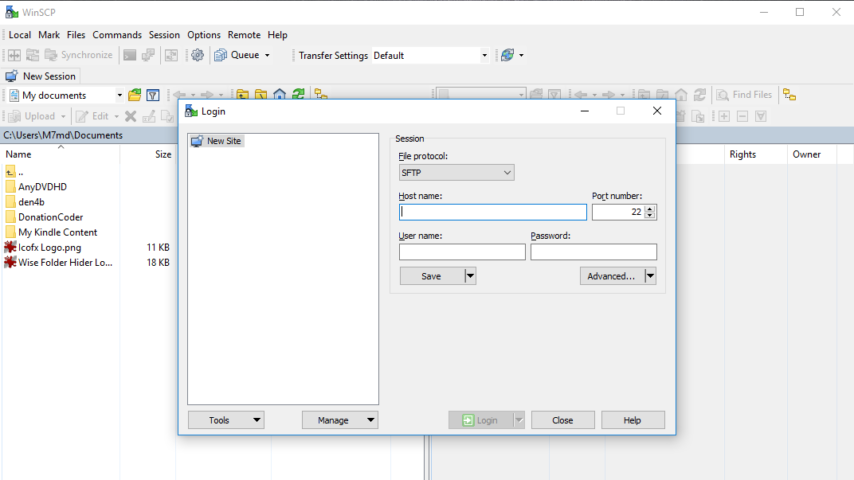Screen dimensions: 854x480
Task: Select the den4b folder
Action: 25,202
